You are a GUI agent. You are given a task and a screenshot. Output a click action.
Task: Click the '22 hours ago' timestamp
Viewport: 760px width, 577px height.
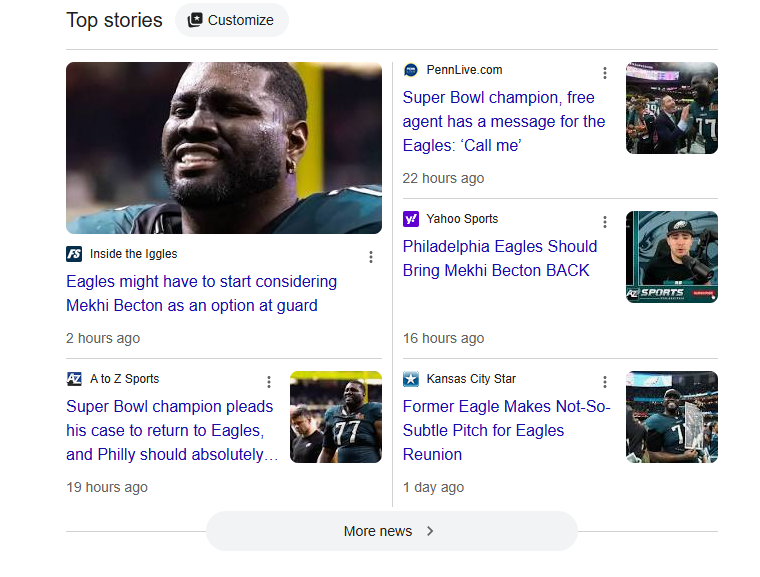pos(443,178)
